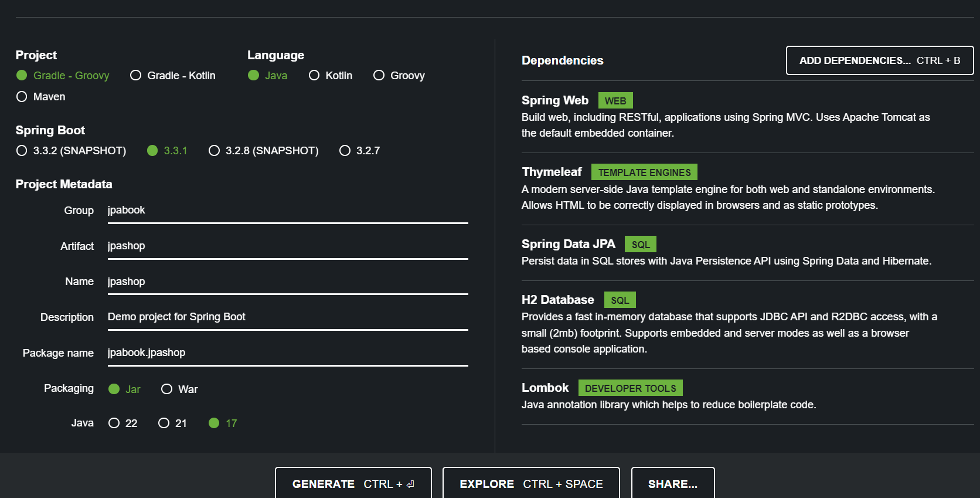
Task: Click the Generate button
Action: (x=353, y=483)
